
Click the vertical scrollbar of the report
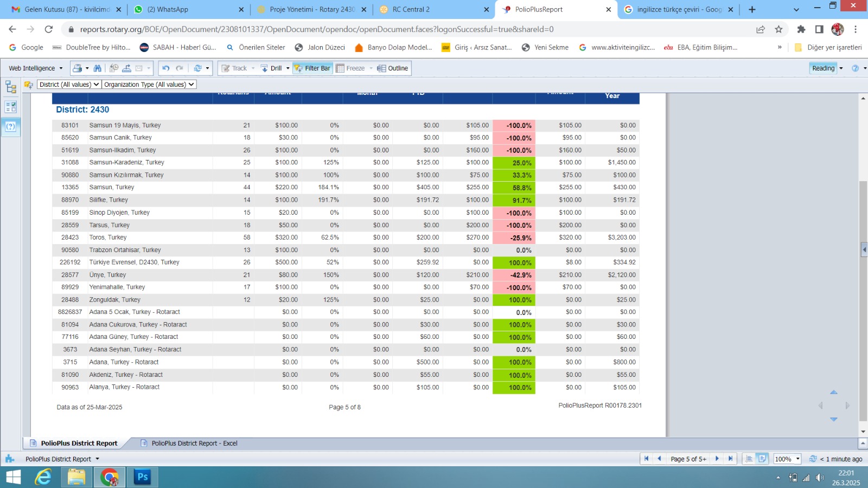pyautogui.click(x=863, y=301)
